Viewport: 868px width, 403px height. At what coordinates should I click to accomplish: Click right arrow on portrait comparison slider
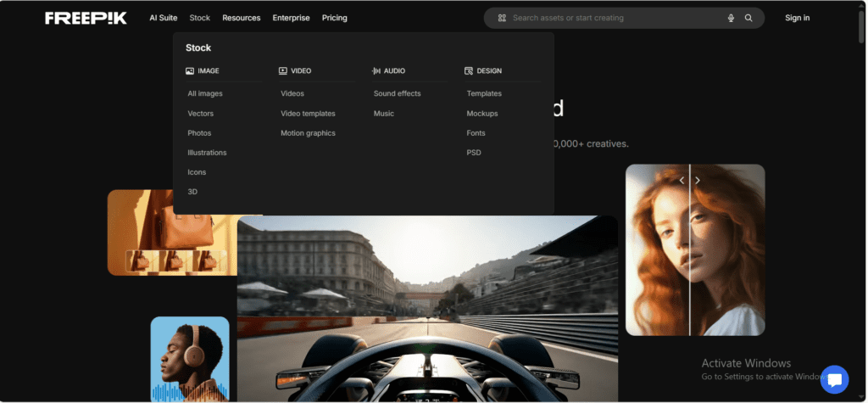point(698,180)
